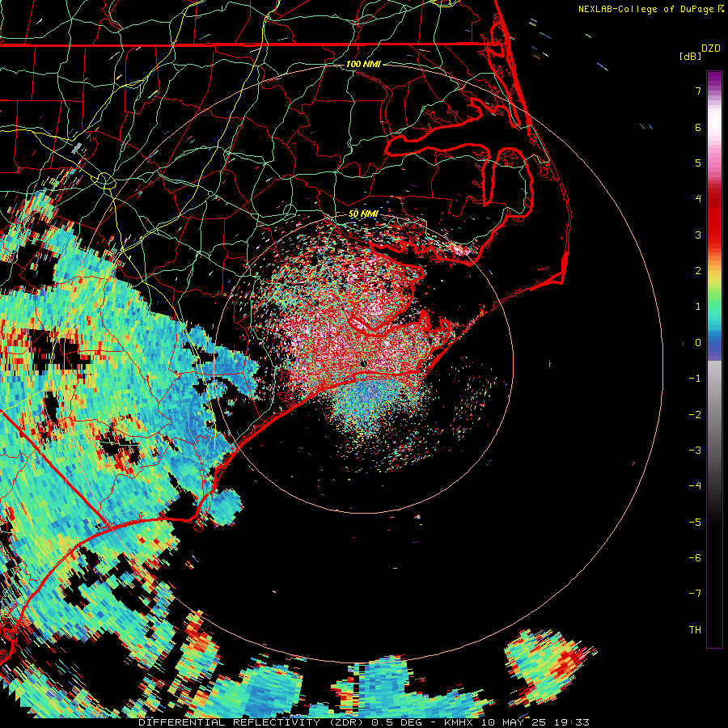The width and height of the screenshot is (728, 728).
Task: Click the scale value -3 on the legend
Action: click(695, 450)
